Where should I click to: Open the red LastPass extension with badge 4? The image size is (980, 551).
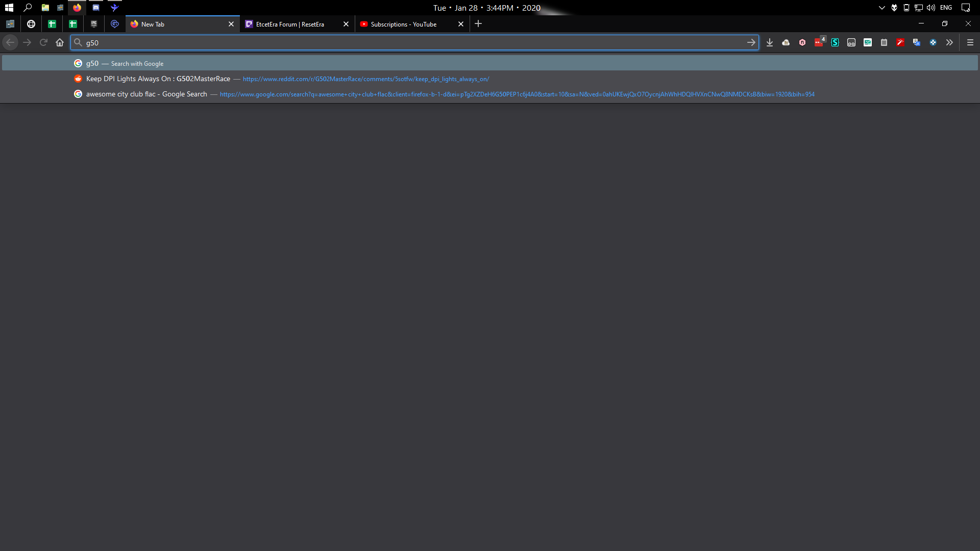tap(819, 43)
